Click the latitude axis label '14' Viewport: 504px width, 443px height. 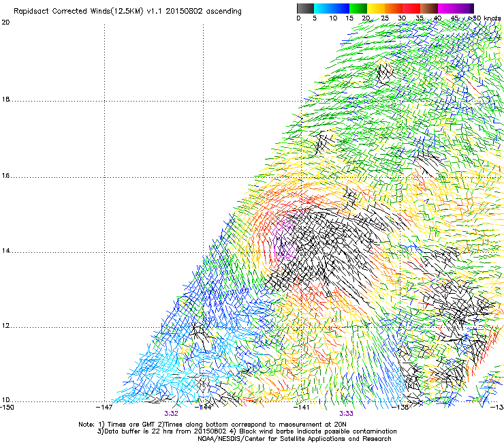click(5, 251)
